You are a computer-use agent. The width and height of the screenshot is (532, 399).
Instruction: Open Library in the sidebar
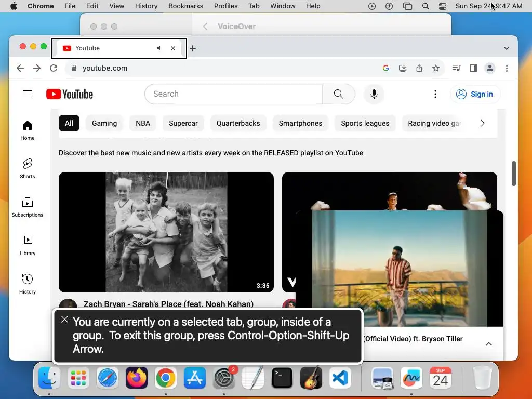click(28, 245)
